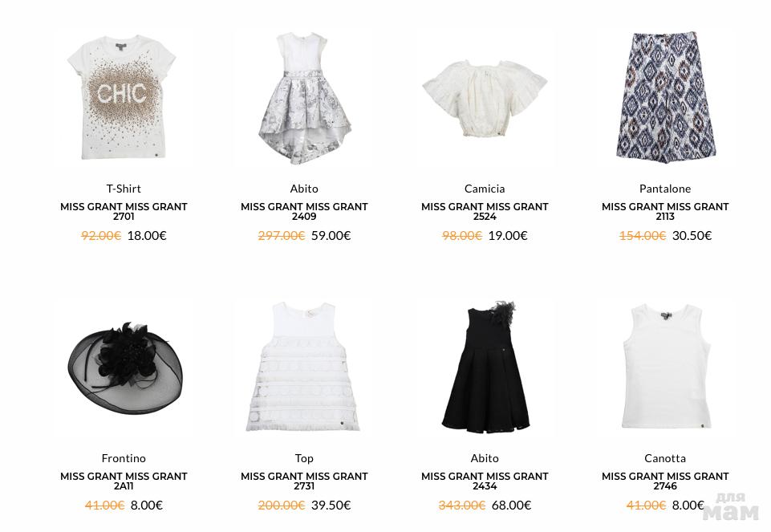Open the Miss Grant 2746 product title

click(665, 481)
